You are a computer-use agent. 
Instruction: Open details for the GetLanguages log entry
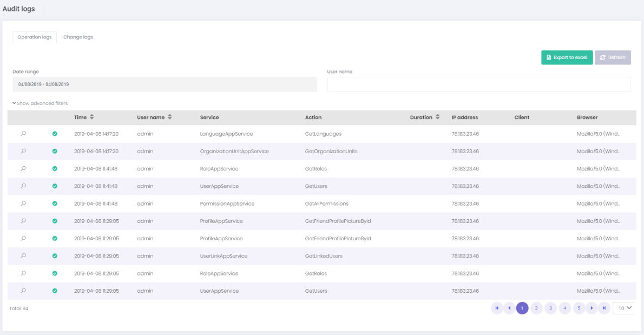pyautogui.click(x=23, y=134)
